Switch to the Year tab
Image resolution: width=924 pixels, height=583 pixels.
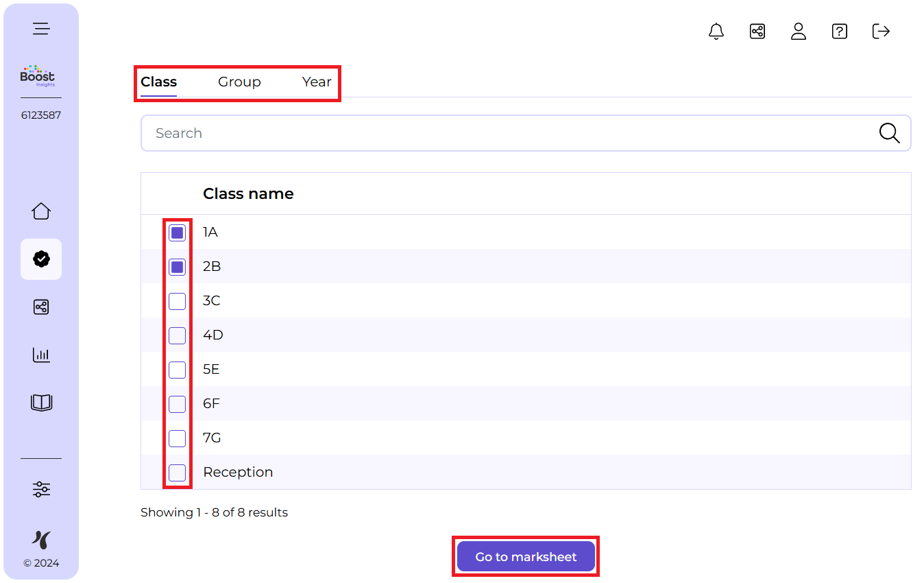point(317,82)
